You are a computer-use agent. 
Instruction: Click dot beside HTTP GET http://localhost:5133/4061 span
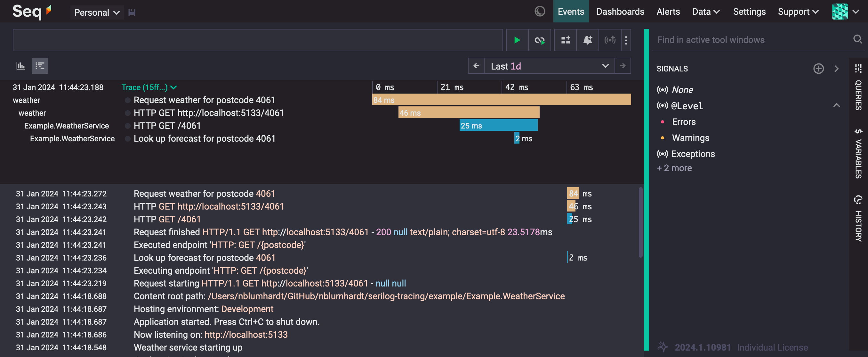[x=127, y=113]
